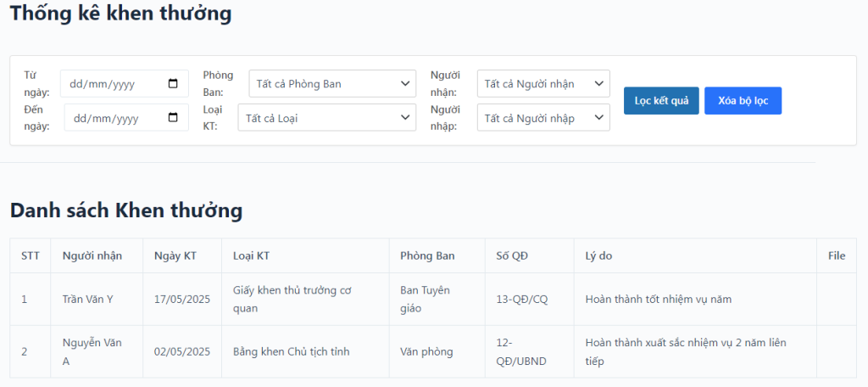The height and width of the screenshot is (387, 868).
Task: Open the Tất cả Người nhập dropdown
Action: click(543, 117)
